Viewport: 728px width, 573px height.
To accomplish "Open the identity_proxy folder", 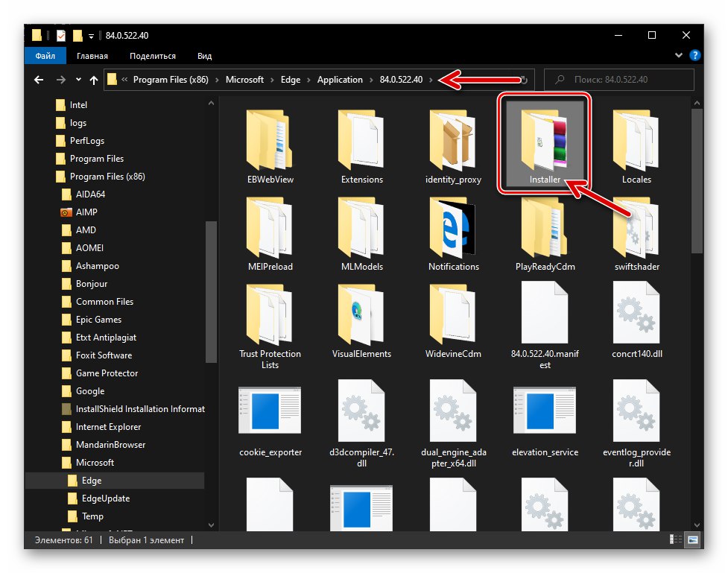I will coord(453,147).
